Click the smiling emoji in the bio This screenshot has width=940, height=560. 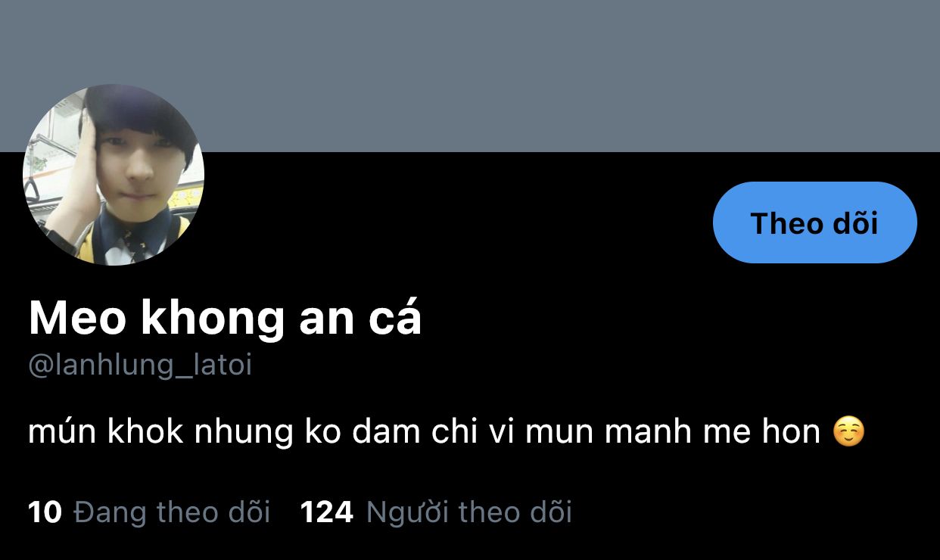coord(848,432)
